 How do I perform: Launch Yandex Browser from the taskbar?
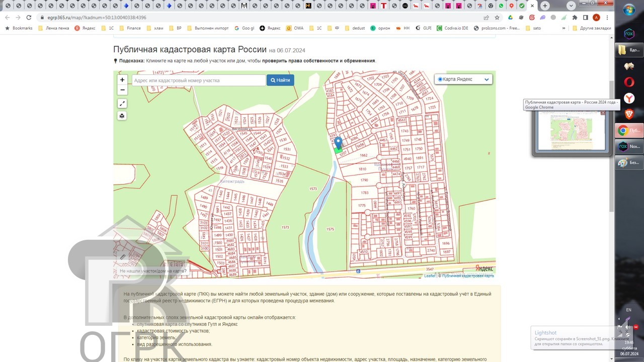[629, 98]
